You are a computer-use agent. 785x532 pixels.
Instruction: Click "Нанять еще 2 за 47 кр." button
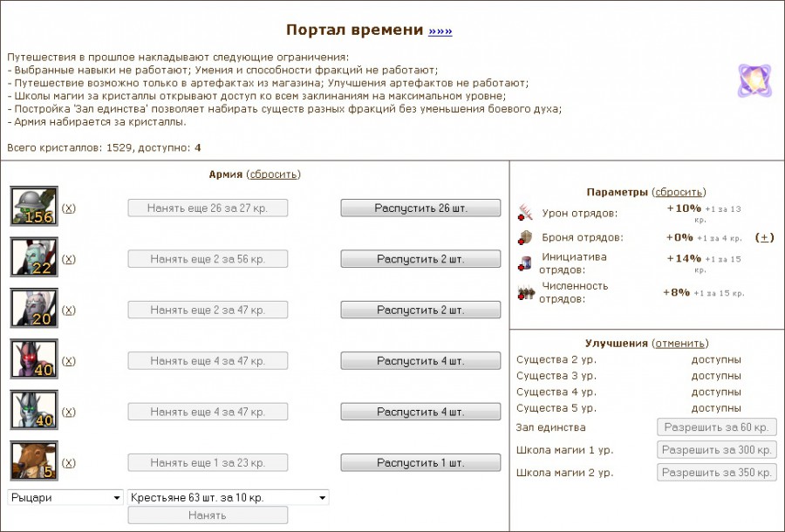click(208, 310)
